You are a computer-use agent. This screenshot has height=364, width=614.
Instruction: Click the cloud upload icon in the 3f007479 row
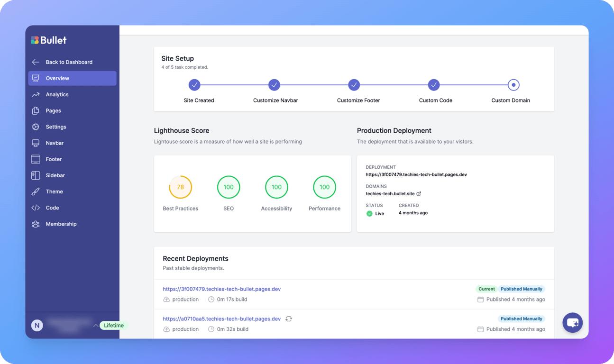click(166, 300)
